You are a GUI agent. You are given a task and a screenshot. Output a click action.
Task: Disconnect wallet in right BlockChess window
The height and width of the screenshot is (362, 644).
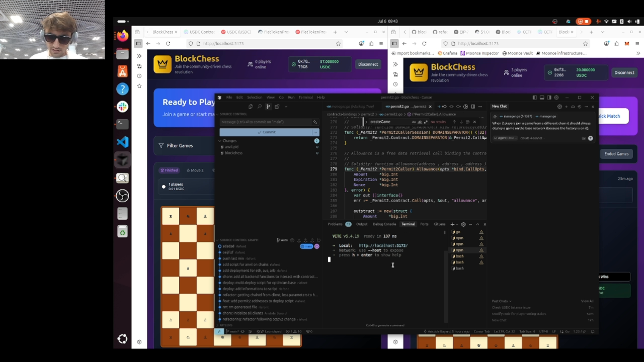coord(624,72)
